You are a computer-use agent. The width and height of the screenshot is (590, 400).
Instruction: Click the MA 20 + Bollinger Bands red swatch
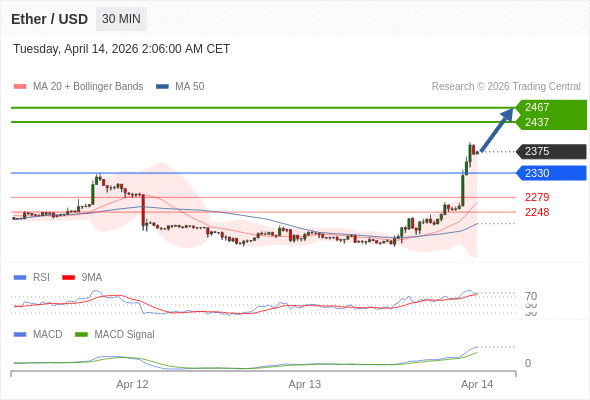click(20, 87)
